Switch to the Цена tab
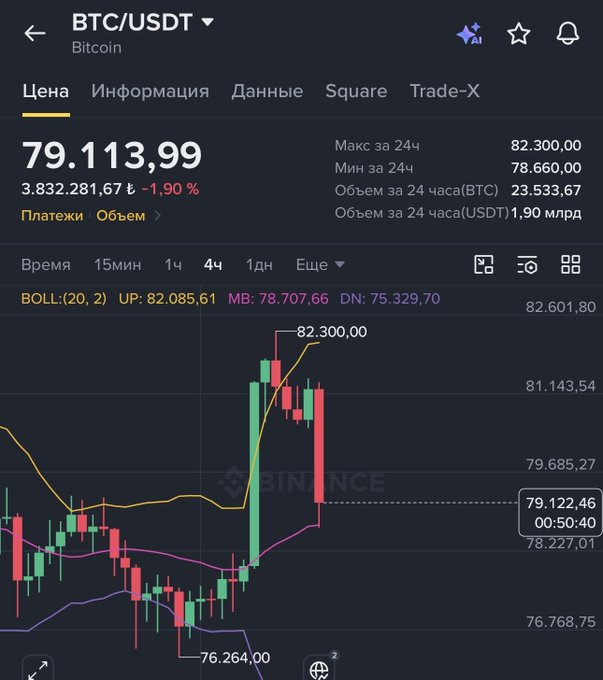 [46, 92]
